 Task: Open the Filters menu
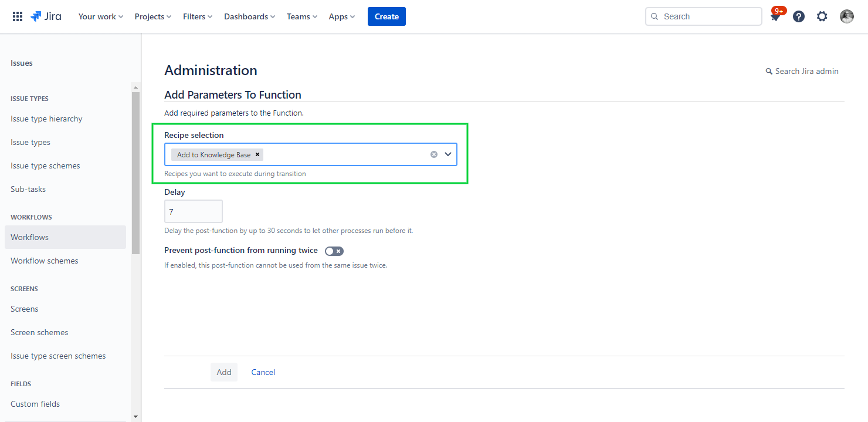click(198, 16)
